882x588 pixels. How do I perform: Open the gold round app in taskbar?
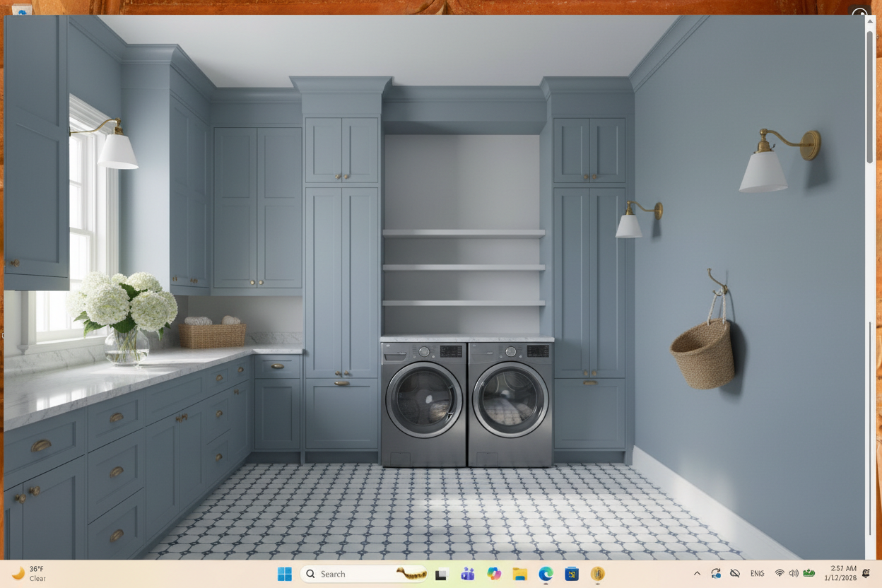tap(598, 574)
